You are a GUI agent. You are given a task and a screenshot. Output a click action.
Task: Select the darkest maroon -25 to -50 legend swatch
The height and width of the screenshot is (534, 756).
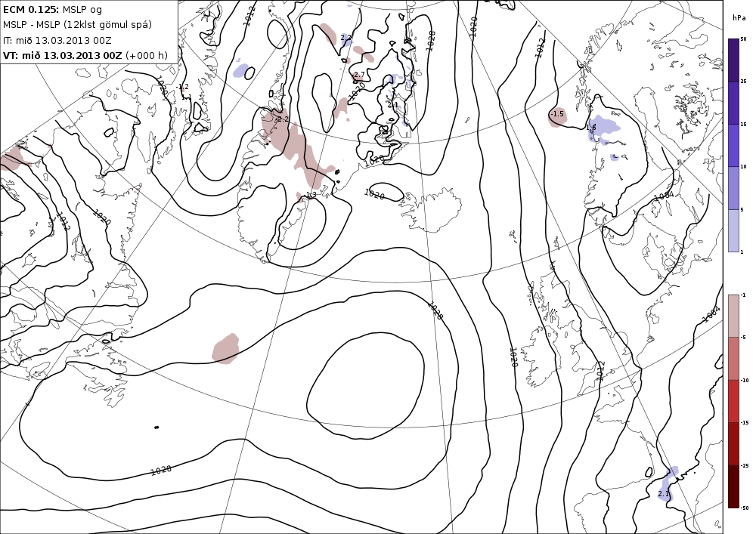point(733,486)
